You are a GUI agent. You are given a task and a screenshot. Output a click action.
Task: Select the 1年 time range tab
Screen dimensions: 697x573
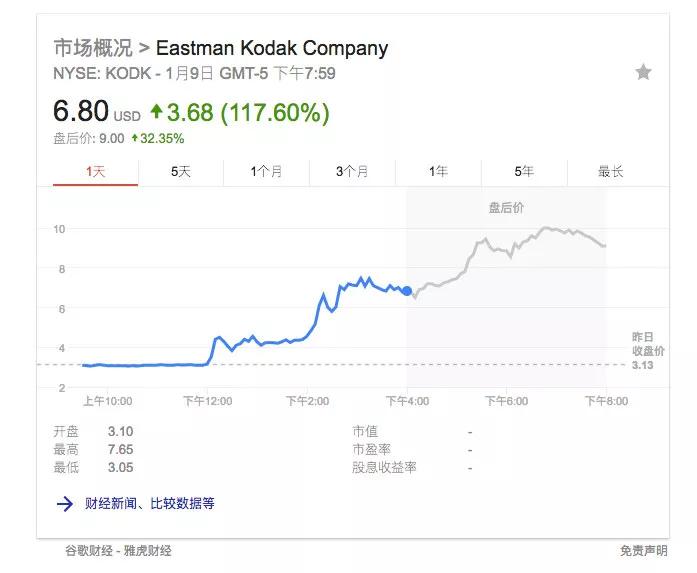[438, 172]
